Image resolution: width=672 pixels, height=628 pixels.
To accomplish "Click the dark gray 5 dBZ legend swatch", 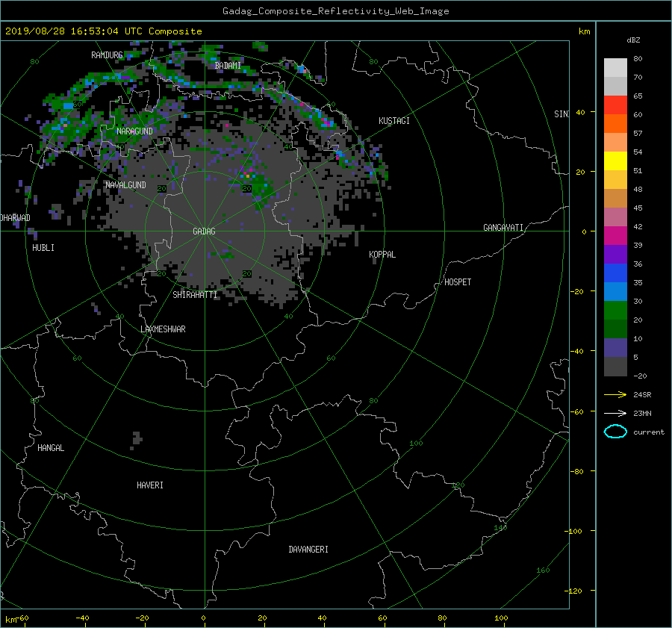I will point(615,367).
